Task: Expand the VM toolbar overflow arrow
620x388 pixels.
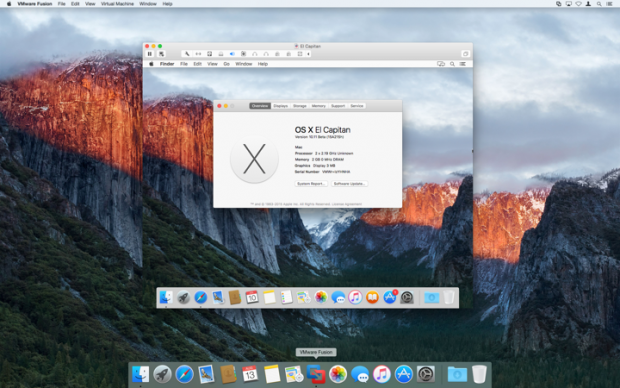Action: [x=308, y=54]
